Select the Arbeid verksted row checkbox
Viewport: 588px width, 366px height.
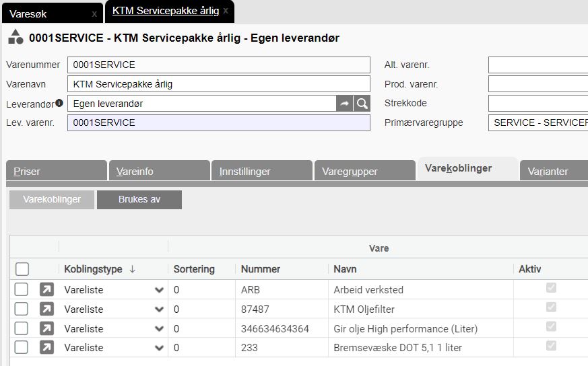point(21,289)
